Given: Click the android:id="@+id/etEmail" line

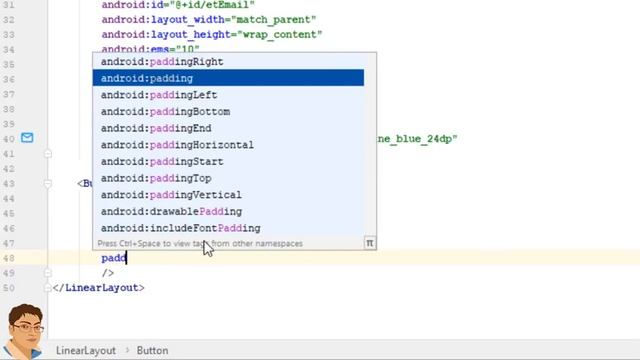Looking at the screenshot, I should (x=178, y=5).
